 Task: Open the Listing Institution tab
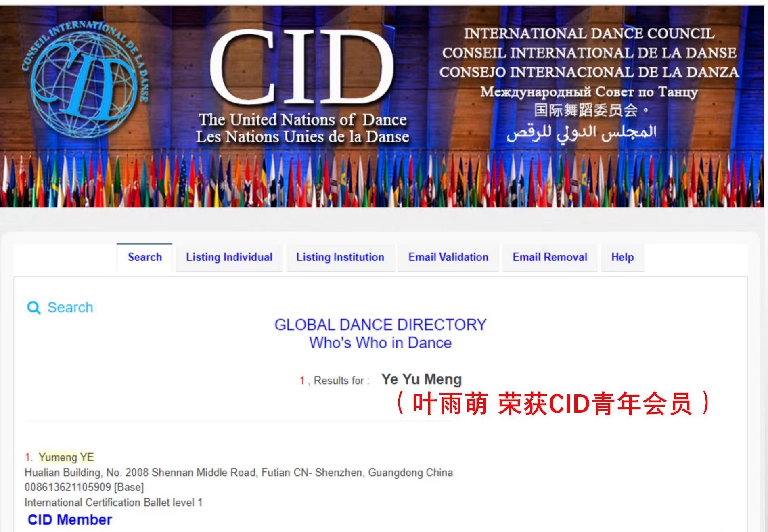coord(340,257)
